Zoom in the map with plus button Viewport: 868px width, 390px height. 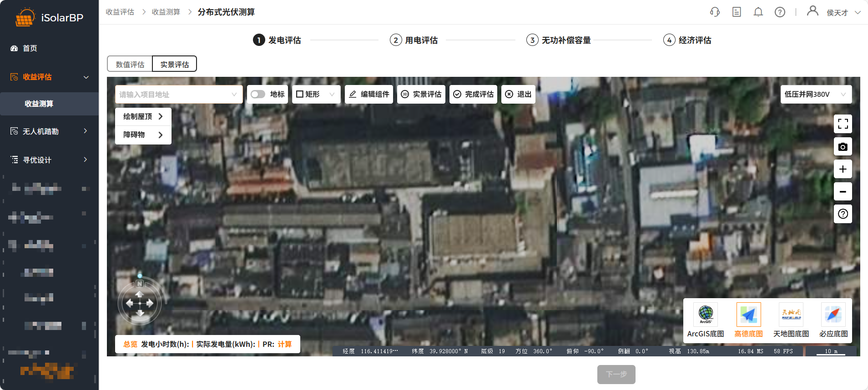tap(843, 169)
